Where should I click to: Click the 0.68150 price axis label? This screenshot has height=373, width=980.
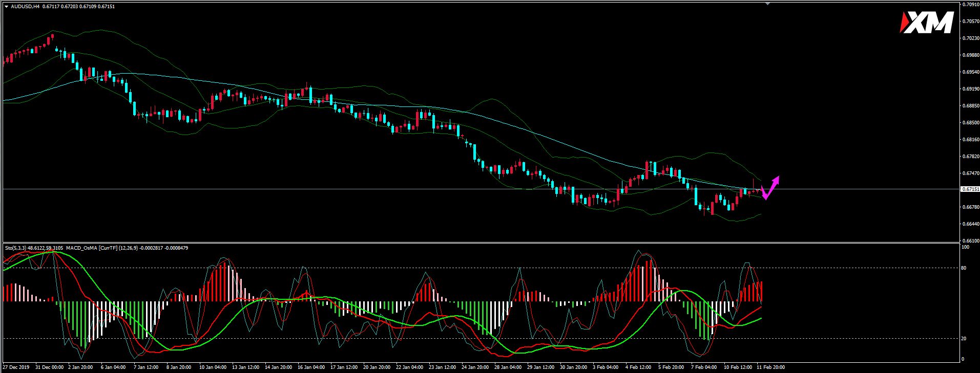coord(971,140)
